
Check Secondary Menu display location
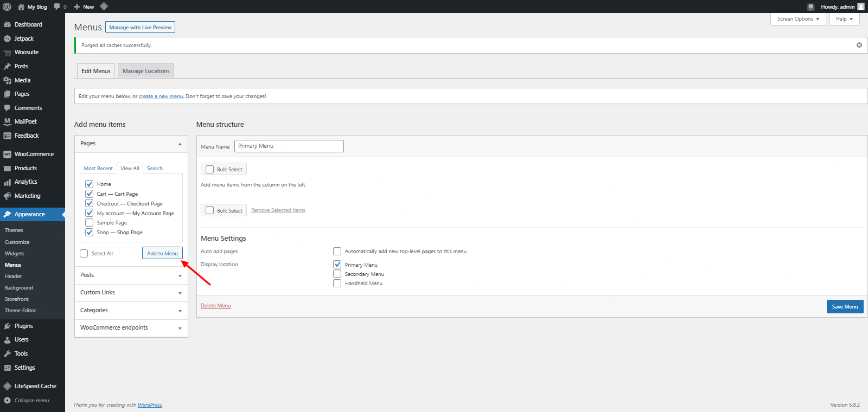pos(337,274)
